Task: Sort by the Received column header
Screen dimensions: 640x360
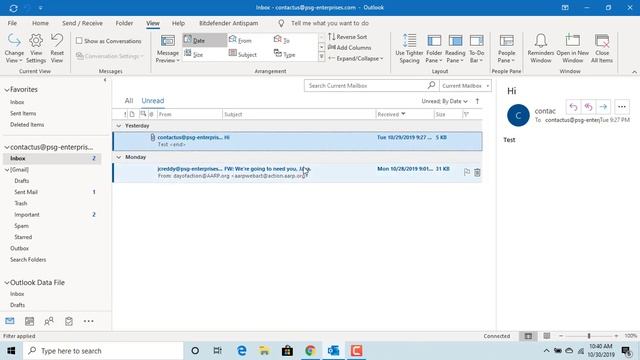Action: [x=404, y=114]
